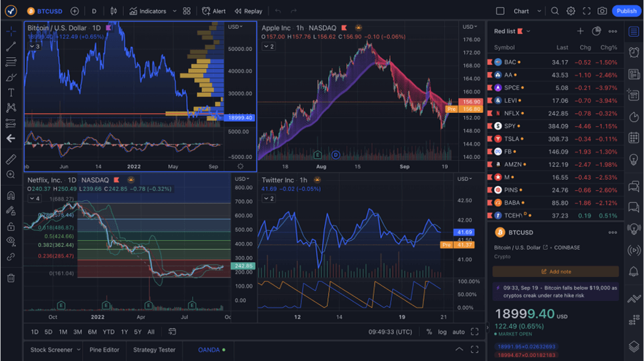Create a new Alert
Image resolution: width=644 pixels, height=361 pixels.
pos(214,11)
